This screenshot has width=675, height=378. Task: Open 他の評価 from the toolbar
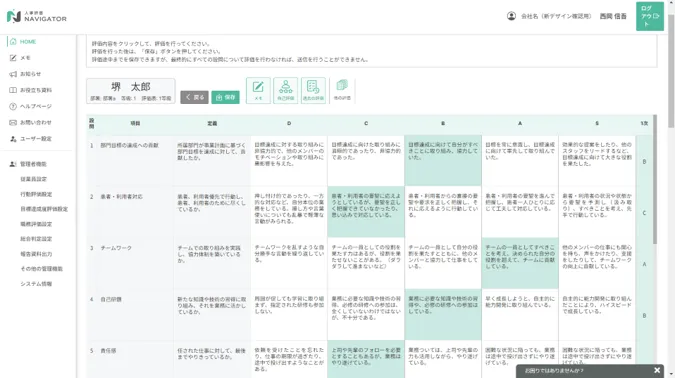point(342,90)
